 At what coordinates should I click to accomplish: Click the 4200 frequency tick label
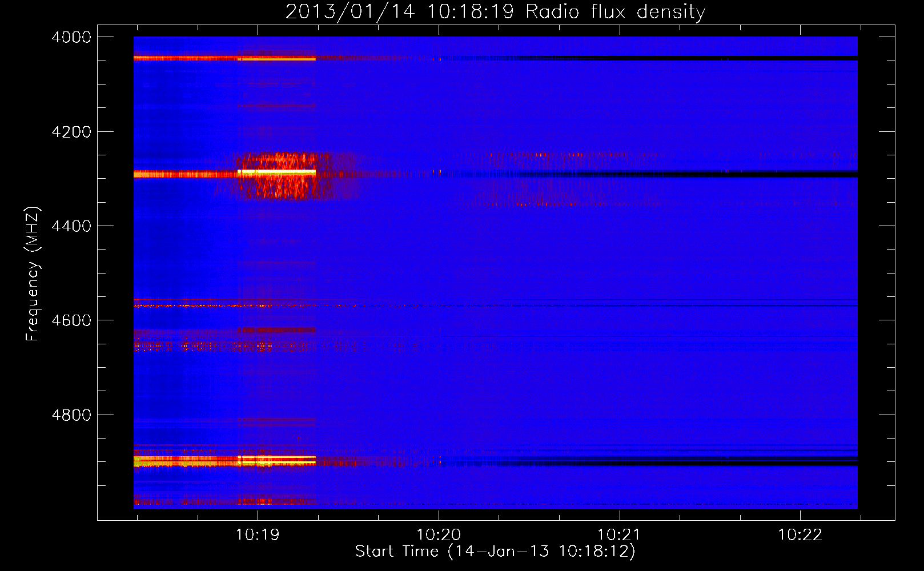coord(71,132)
